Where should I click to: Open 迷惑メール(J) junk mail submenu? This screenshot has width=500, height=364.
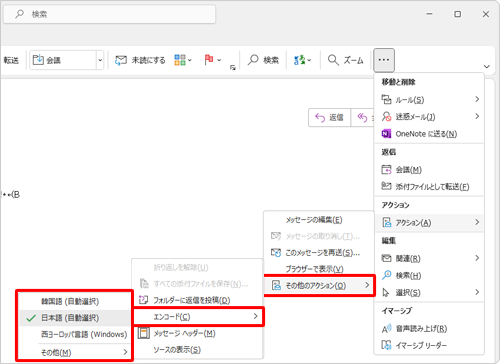[429, 117]
